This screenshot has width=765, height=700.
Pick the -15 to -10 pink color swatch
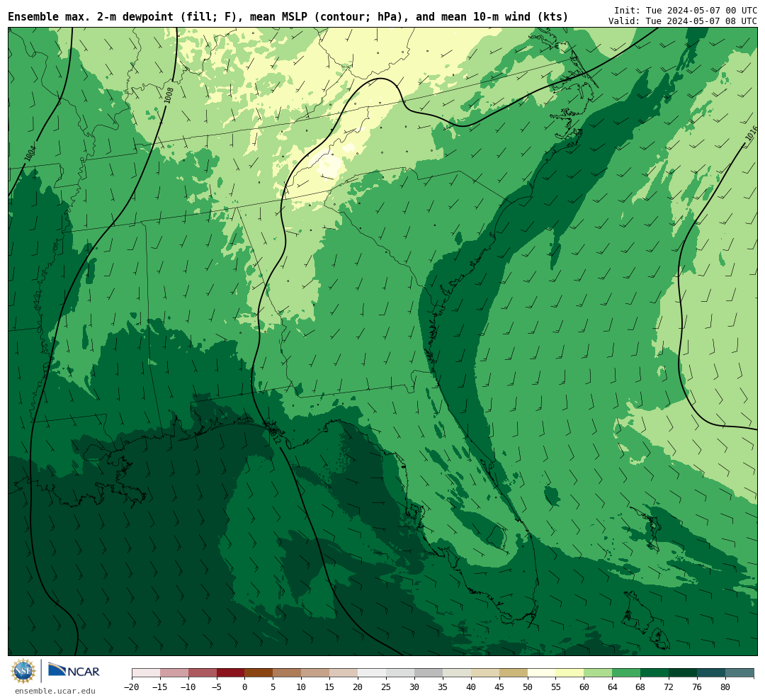coord(174,673)
